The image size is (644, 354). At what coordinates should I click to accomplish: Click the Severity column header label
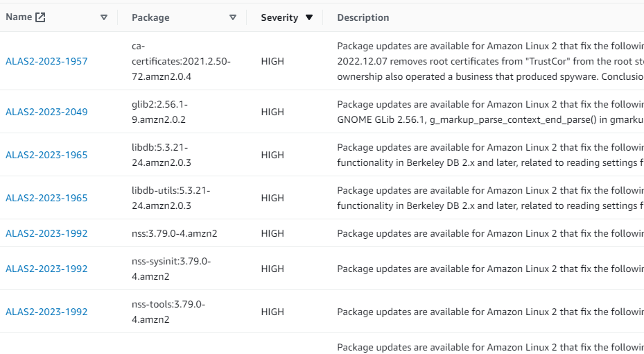(x=279, y=17)
